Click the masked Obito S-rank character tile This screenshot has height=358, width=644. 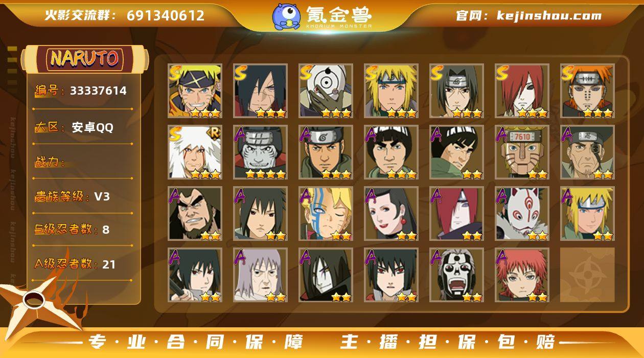[x=326, y=91]
